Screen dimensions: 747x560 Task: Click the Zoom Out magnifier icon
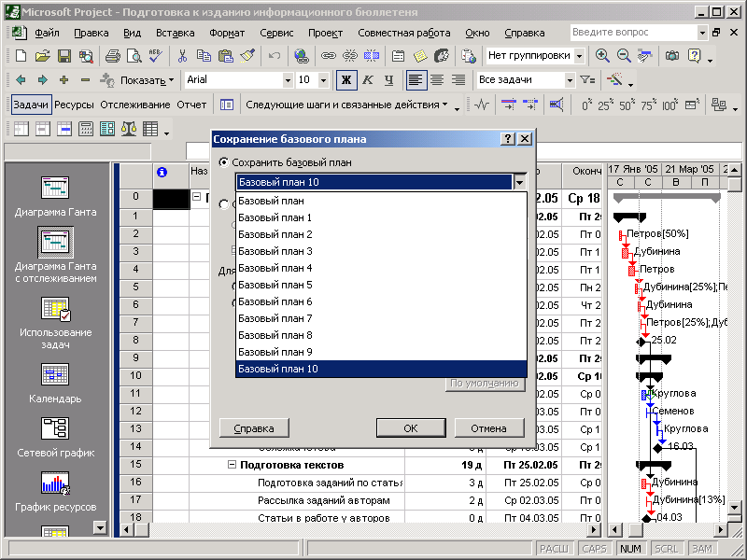pyautogui.click(x=624, y=56)
